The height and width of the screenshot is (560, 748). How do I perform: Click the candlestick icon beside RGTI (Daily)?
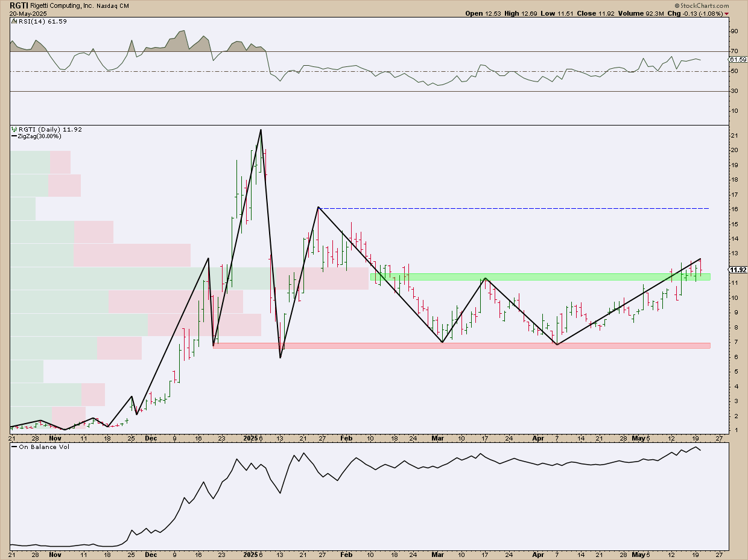[14, 129]
